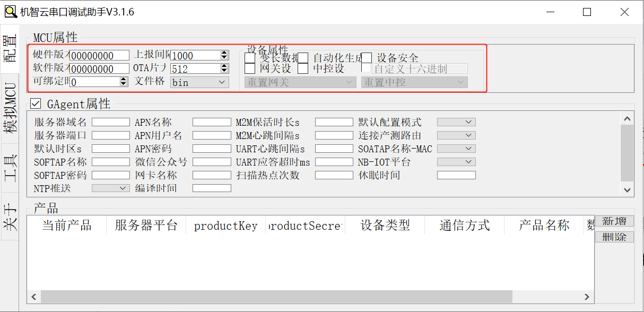Screen dimensions: 644x312
Task: Uncheck the GAgent属性 checkbox
Action: click(36, 103)
